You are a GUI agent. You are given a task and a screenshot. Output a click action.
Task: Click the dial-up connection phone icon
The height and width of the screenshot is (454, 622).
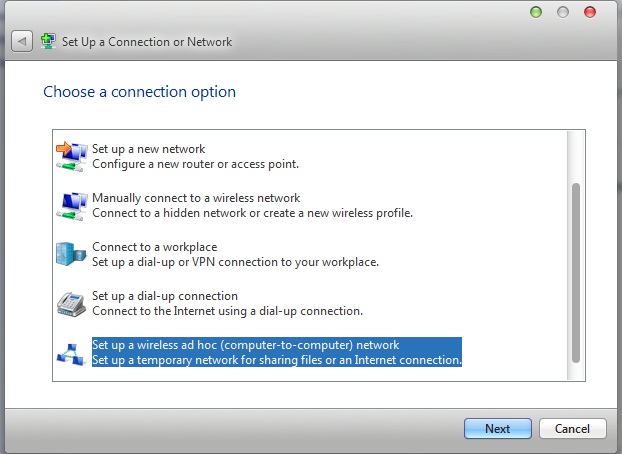(71, 303)
